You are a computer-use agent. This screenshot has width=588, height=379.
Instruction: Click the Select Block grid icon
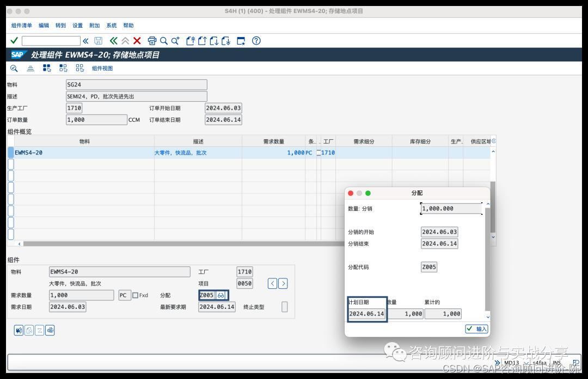tap(63, 68)
